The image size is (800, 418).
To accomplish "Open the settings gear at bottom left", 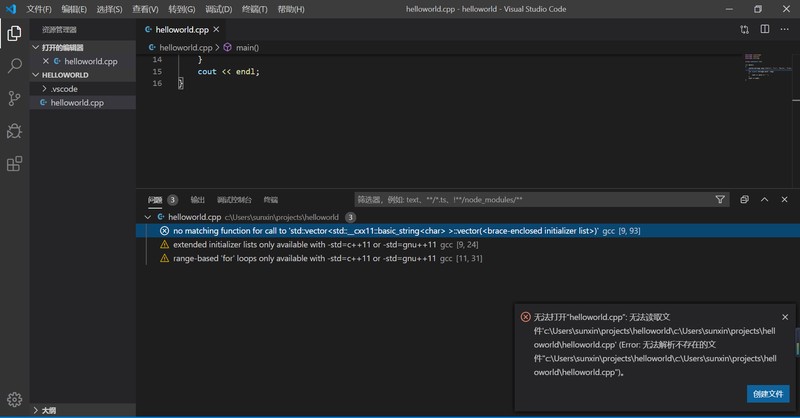I will (x=14, y=399).
